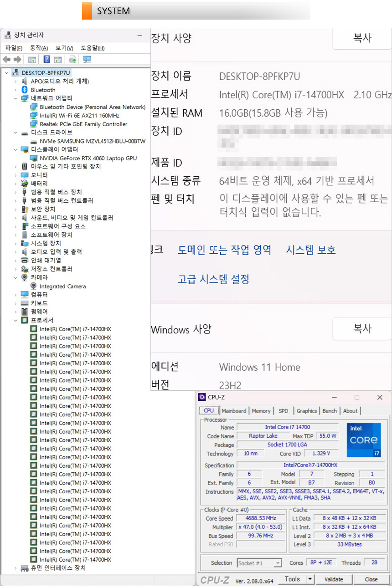The width and height of the screenshot is (392, 588).
Task: Switch to the SPD tab in CPU-Z
Action: click(284, 411)
